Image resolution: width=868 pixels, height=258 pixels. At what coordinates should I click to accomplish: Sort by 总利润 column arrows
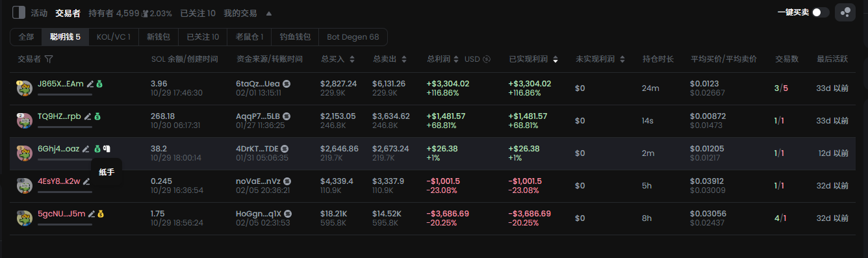point(456,59)
